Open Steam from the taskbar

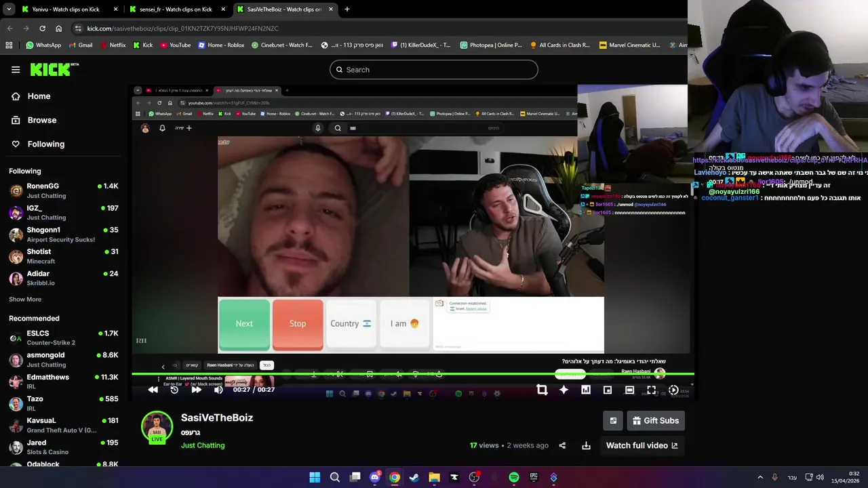click(414, 477)
